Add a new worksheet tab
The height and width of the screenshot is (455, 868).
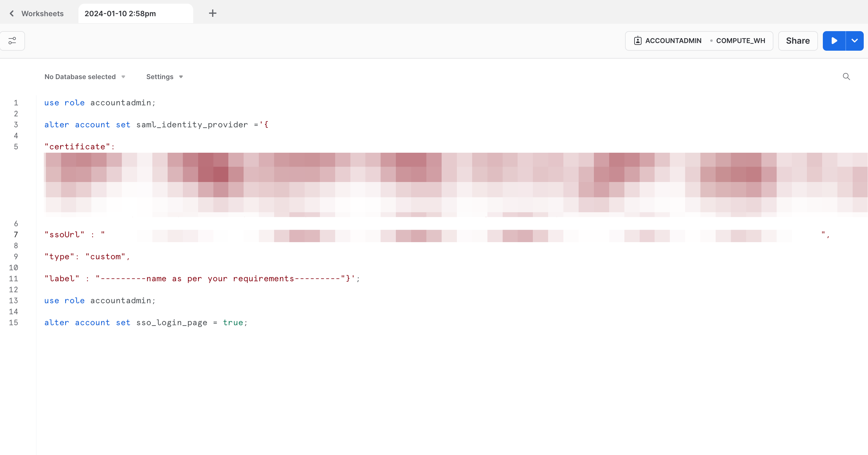pyautogui.click(x=213, y=13)
